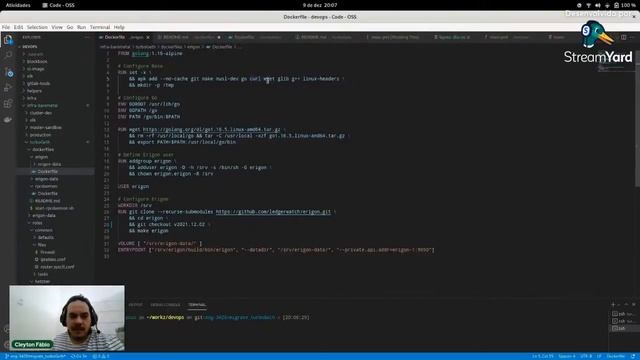Image resolution: width=640 pixels, height=360 pixels.
Task: Select the first zsh terminal in list
Action: (623, 314)
